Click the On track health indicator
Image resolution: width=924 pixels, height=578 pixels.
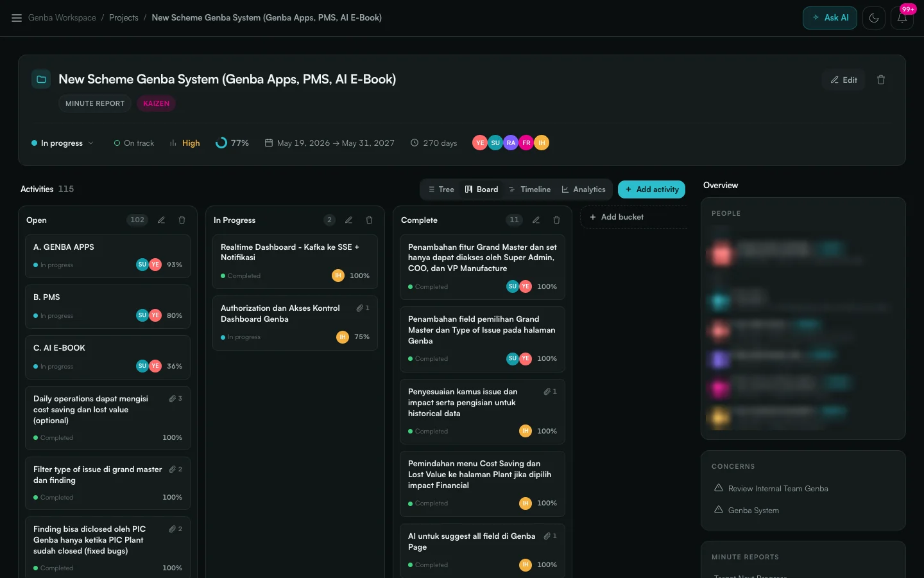[134, 143]
